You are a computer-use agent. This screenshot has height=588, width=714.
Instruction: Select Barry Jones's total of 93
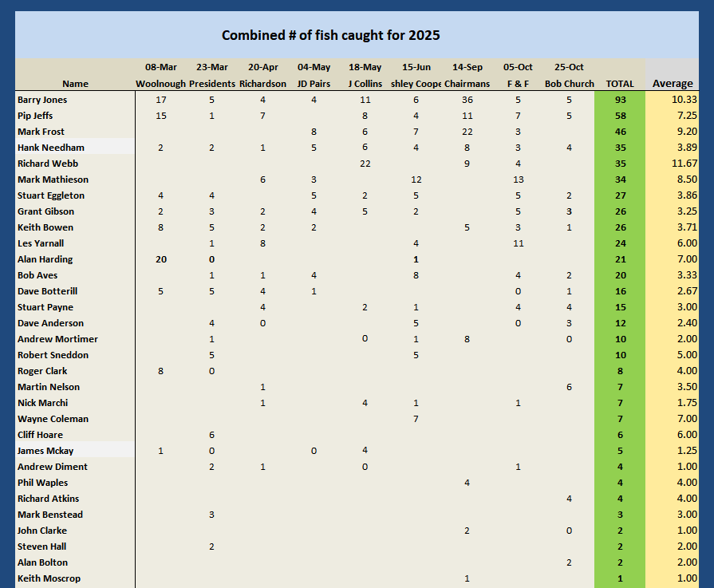click(x=620, y=100)
